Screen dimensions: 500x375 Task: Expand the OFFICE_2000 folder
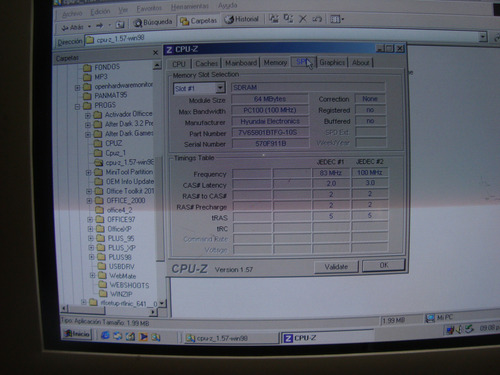click(x=90, y=201)
